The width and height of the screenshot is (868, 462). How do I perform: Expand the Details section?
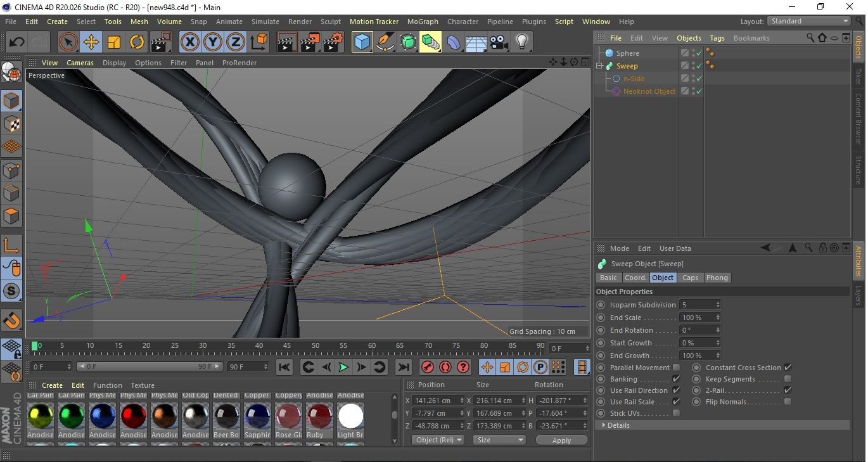pos(722,425)
